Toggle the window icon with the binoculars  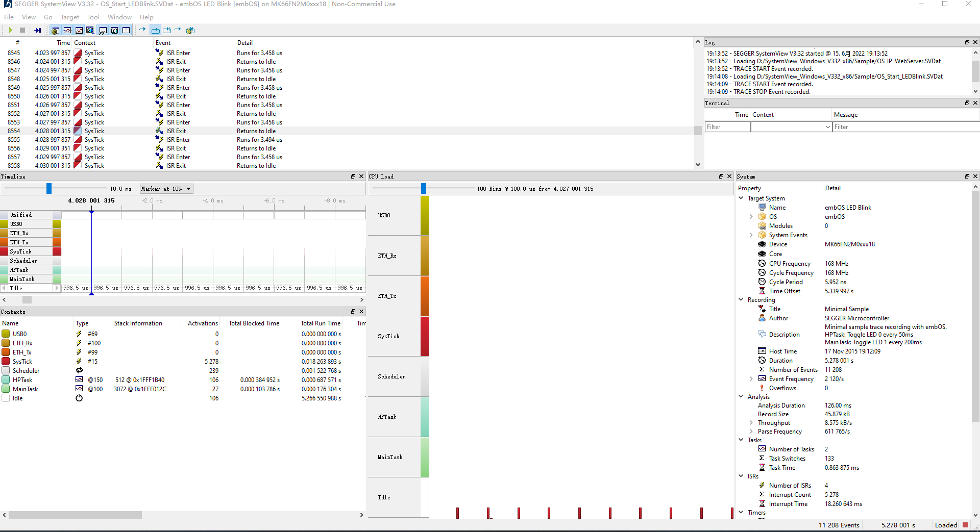coord(103,31)
